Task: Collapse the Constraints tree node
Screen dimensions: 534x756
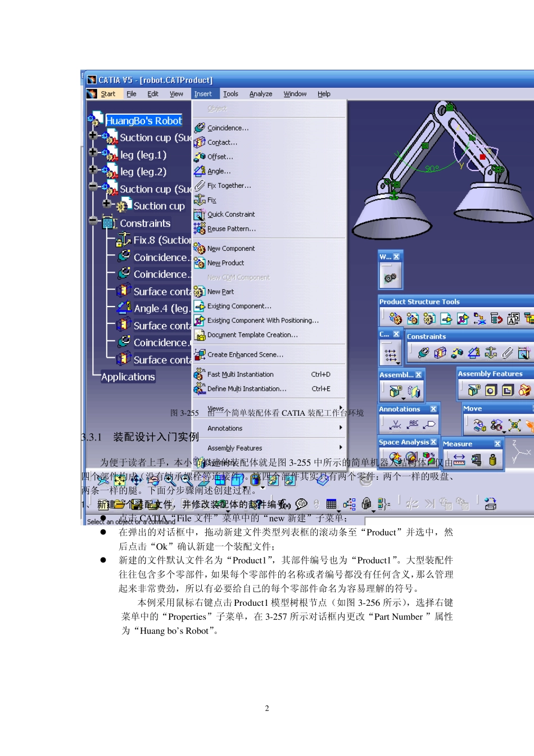Action: point(93,220)
